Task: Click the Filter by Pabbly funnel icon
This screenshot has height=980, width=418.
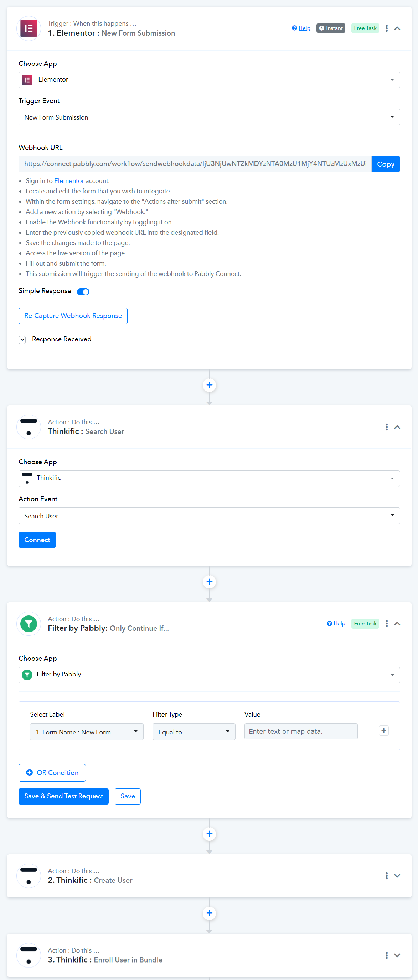Action: point(29,624)
